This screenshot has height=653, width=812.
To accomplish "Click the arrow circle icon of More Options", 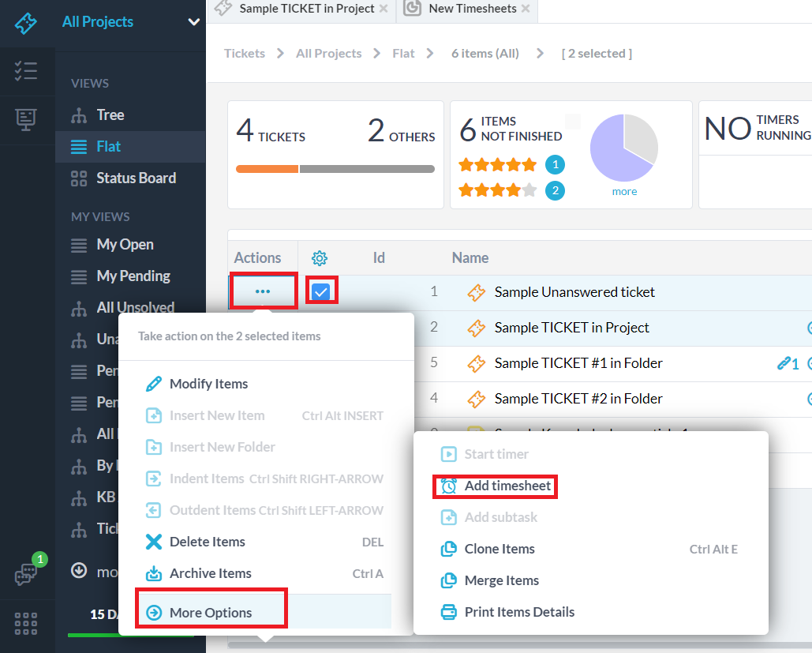I will [154, 613].
